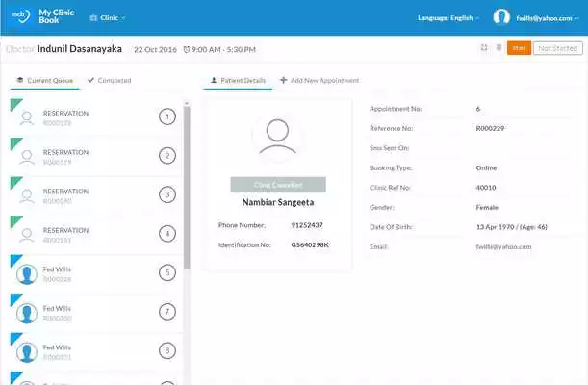Click Fed Wills name in queue row 7
The width and height of the screenshot is (588, 385).
click(57, 308)
